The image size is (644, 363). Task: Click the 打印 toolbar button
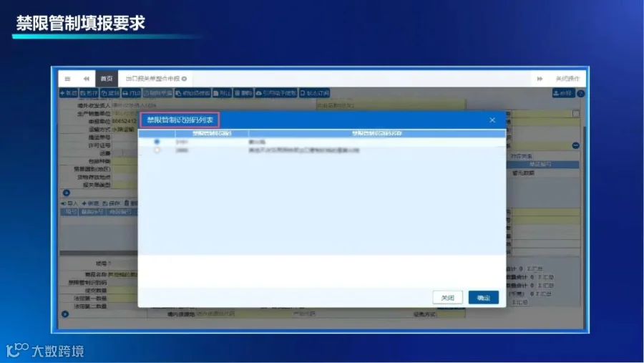point(131,93)
